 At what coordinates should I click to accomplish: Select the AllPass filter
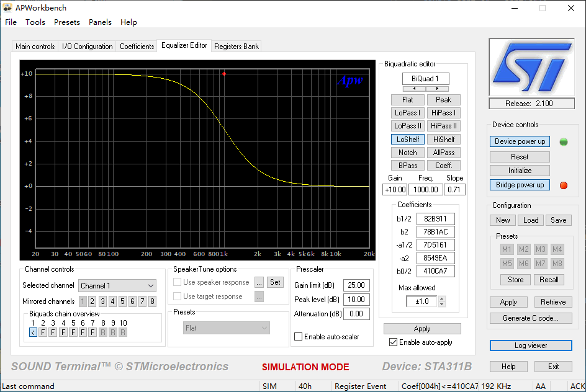[x=444, y=153]
